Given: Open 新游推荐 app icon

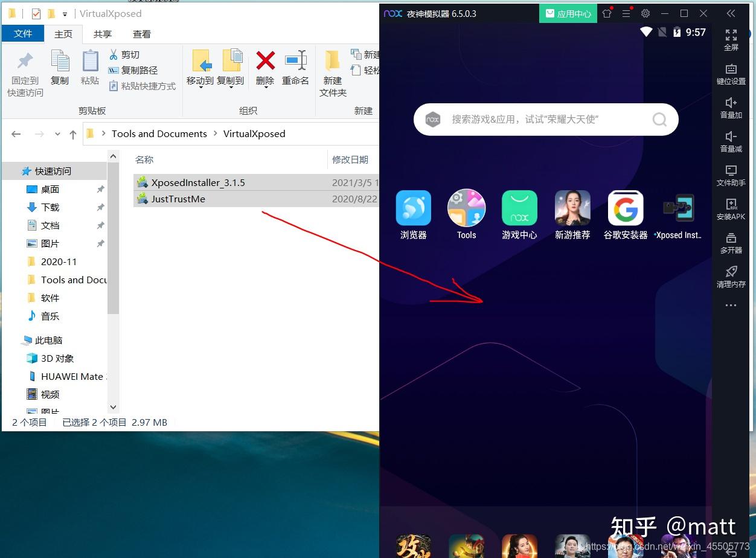Looking at the screenshot, I should 572,208.
